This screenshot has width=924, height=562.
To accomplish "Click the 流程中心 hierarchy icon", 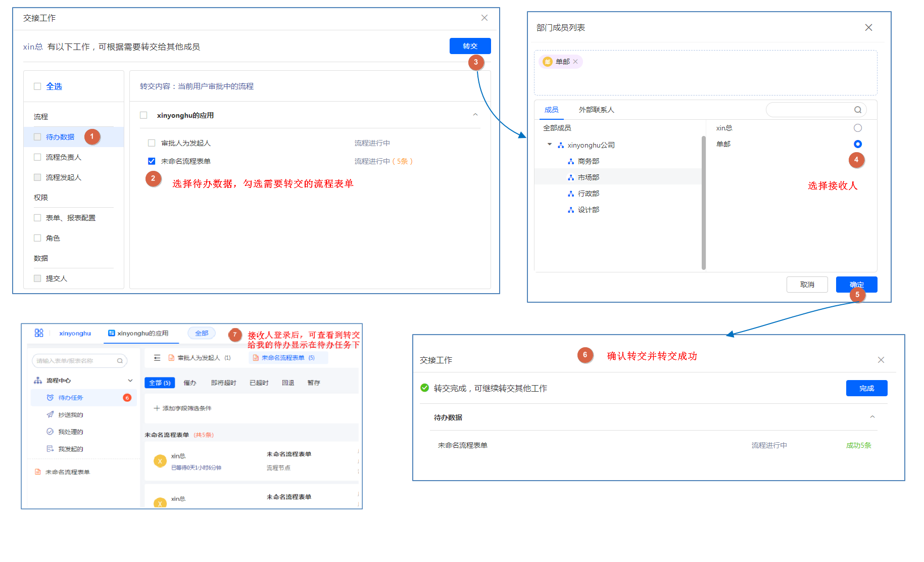I will (x=38, y=381).
